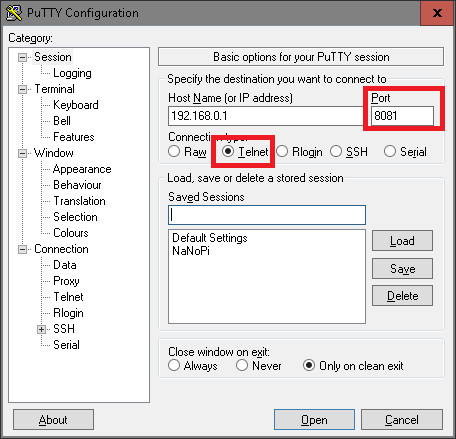456x439 pixels.
Task: Close the PuTTY Configuration window
Action: [437, 13]
